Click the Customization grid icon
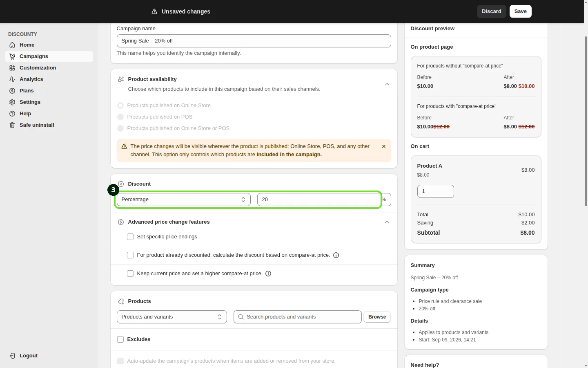The width and height of the screenshot is (588, 368). coord(12,68)
